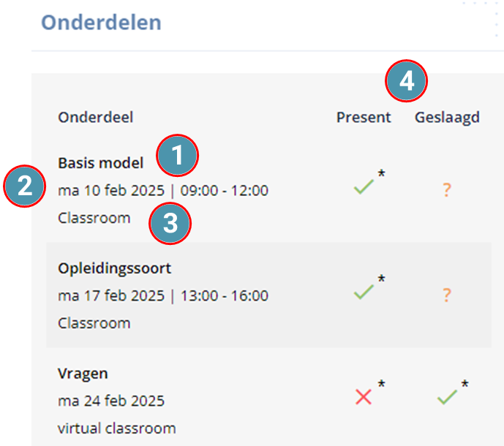
Task: Click numbered callout badge 4
Action: [406, 80]
